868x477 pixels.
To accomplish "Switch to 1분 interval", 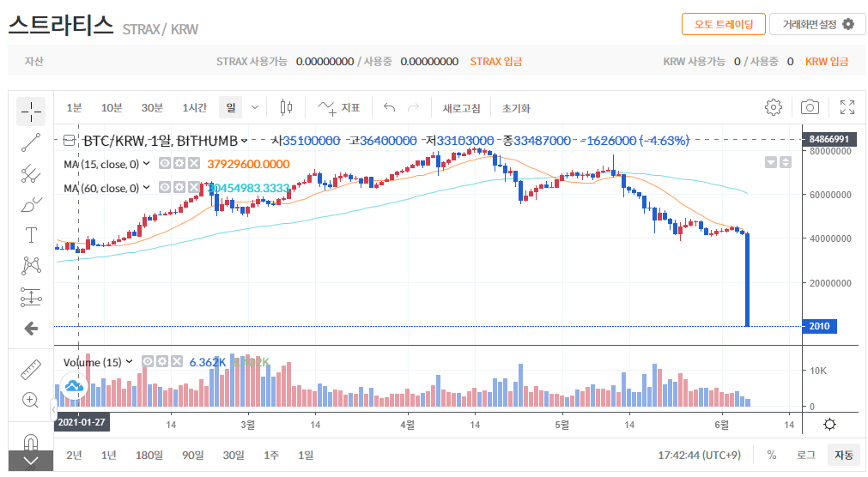I will click(74, 107).
